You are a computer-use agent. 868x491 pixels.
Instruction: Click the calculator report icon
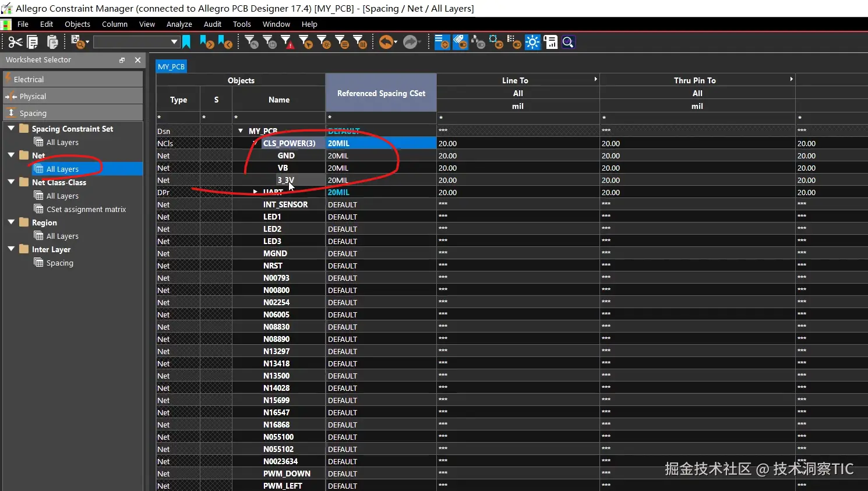[551, 42]
